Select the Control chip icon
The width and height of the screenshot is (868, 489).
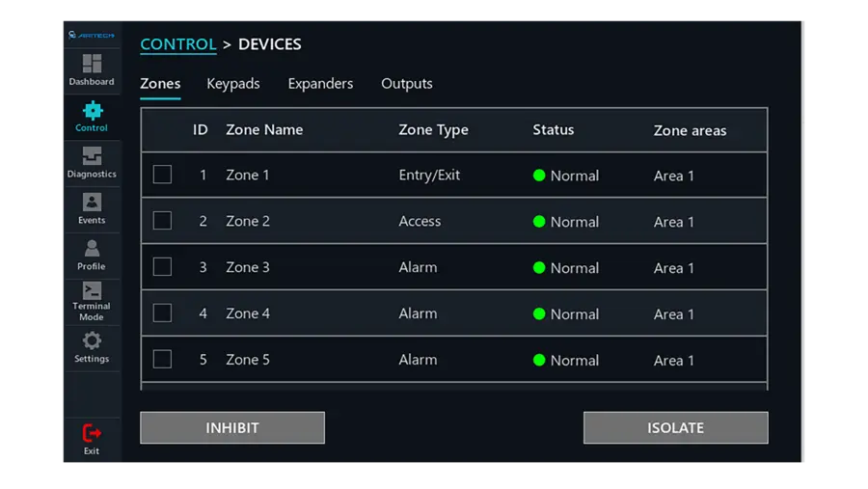92,110
